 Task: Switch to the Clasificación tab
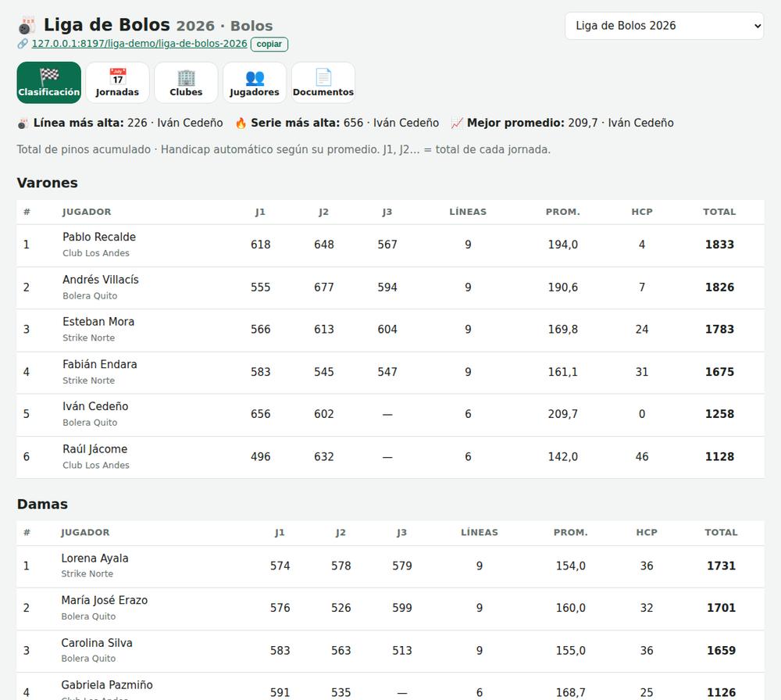pos(48,83)
